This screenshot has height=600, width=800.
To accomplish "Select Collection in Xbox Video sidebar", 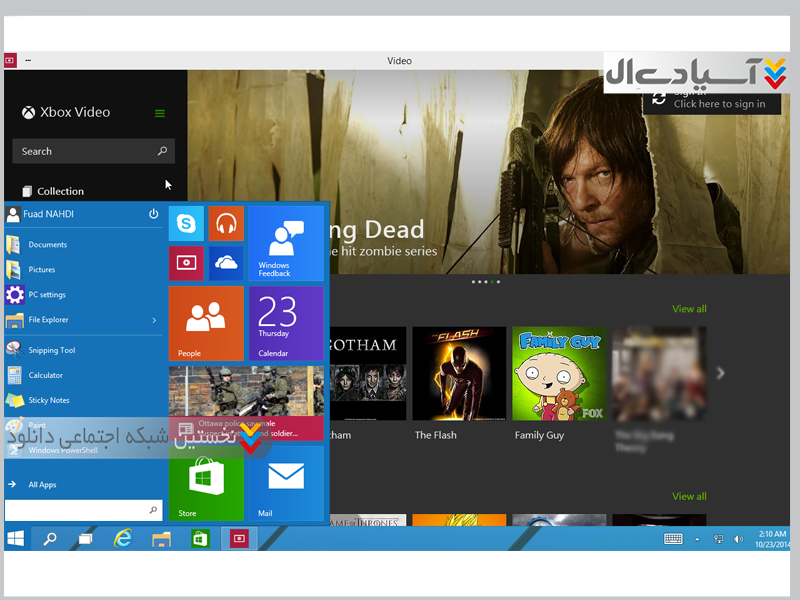I will click(x=60, y=191).
